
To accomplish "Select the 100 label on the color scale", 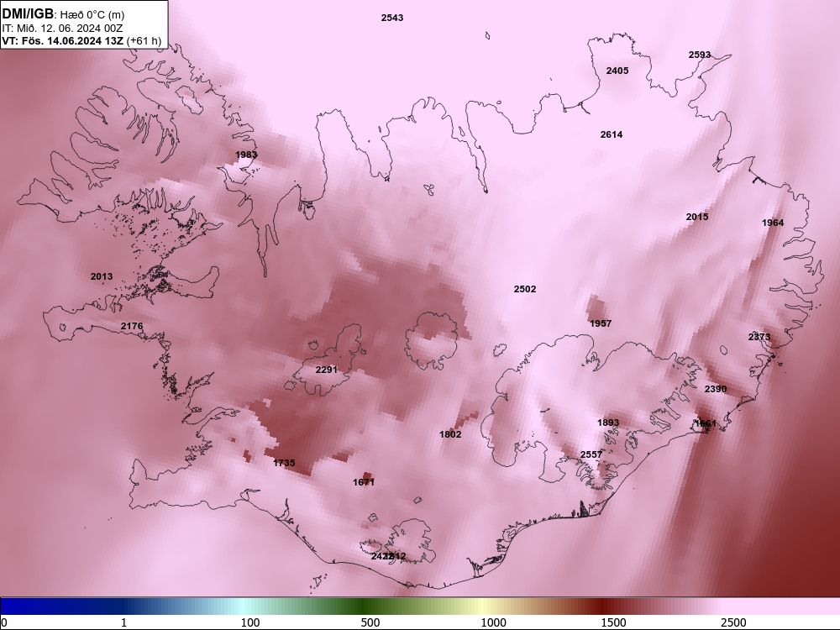I will tap(250, 623).
